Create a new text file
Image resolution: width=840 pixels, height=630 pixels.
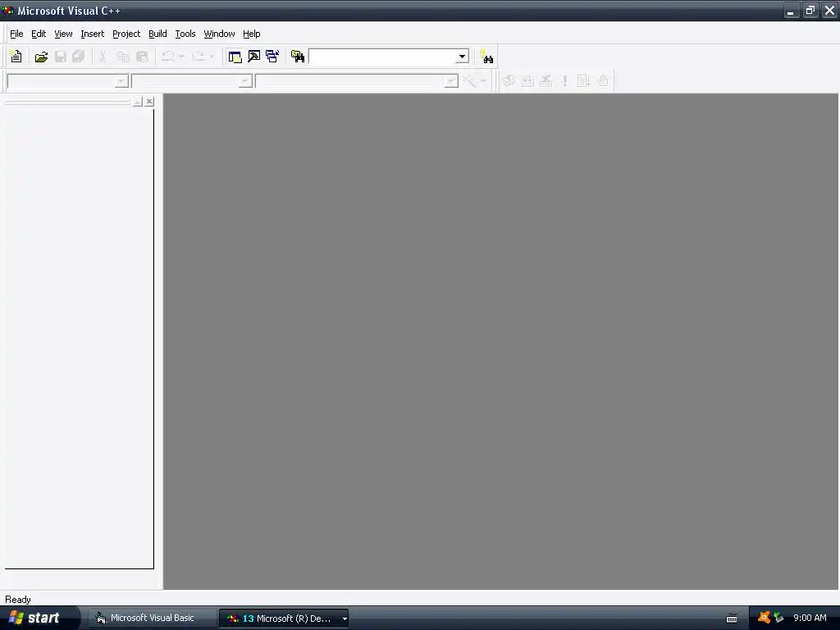[16, 57]
